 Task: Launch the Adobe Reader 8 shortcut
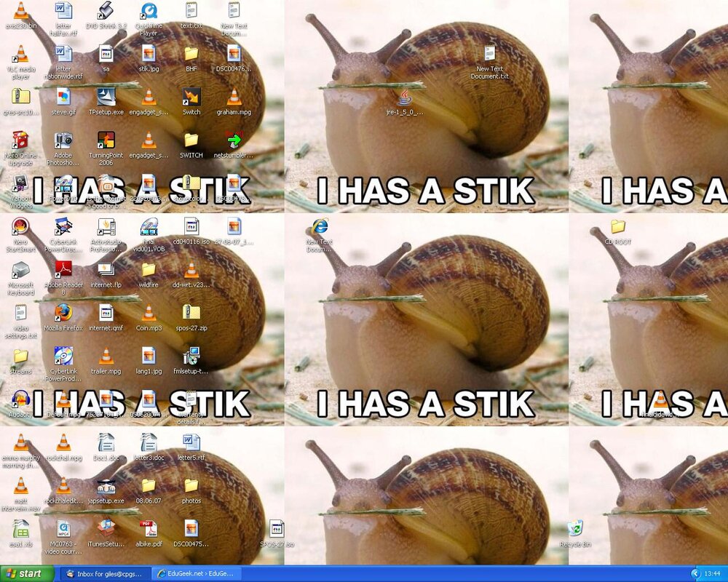tap(63, 270)
